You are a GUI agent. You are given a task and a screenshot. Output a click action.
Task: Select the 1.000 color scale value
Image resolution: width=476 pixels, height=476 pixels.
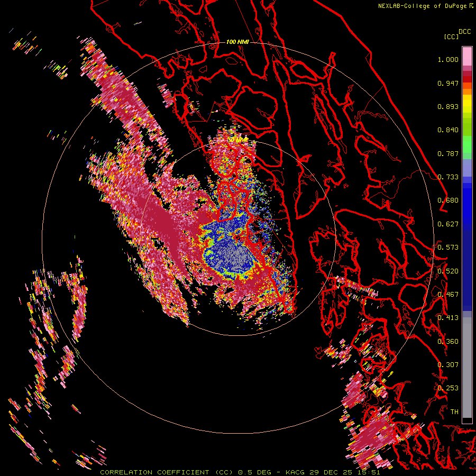[x=448, y=59]
